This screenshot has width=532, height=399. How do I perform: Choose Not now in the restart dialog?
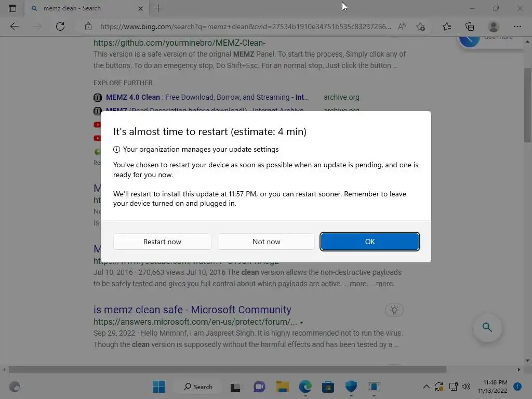tap(266, 242)
